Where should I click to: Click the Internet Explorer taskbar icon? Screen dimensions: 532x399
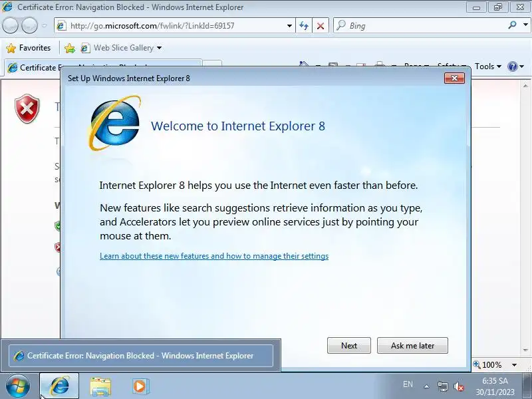point(59,386)
